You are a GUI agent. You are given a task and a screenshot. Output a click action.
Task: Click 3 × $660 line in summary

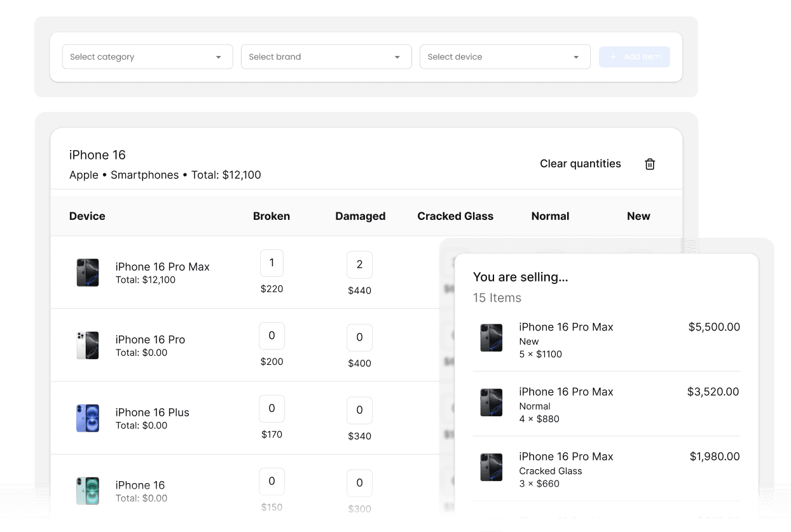click(x=539, y=484)
